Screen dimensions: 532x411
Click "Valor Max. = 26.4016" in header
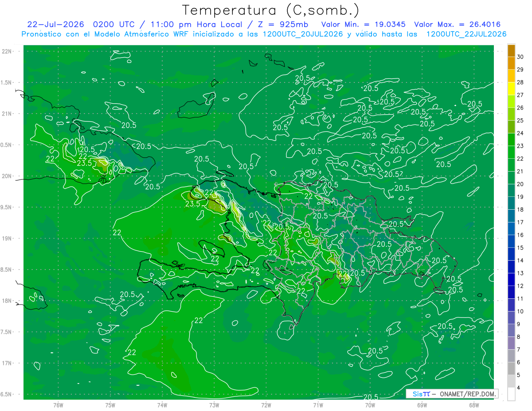[458, 24]
